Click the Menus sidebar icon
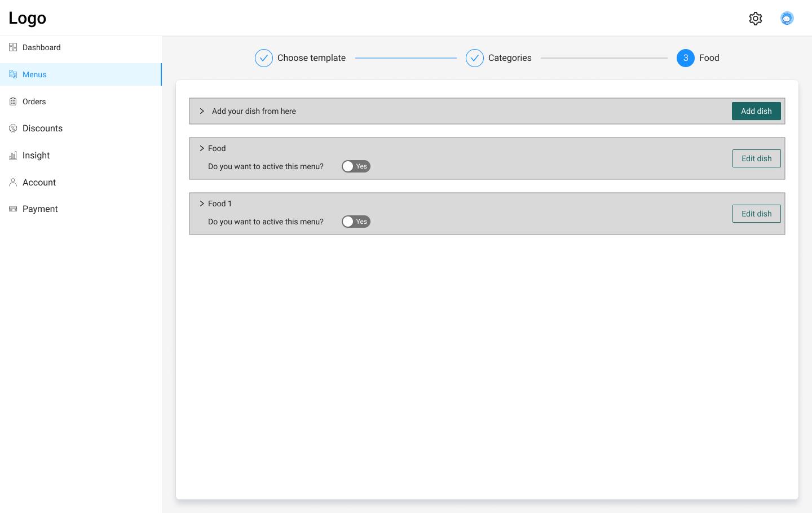812x513 pixels. 13,74
